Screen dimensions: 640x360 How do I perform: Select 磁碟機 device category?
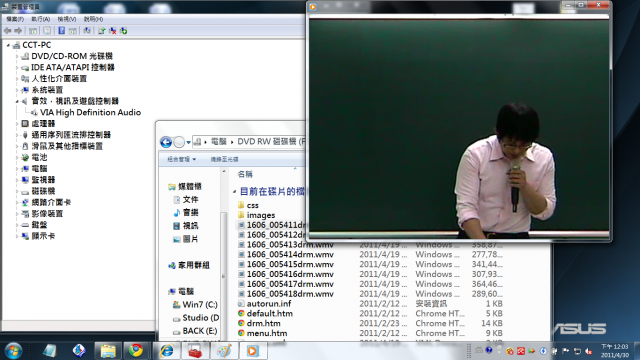(x=43, y=191)
